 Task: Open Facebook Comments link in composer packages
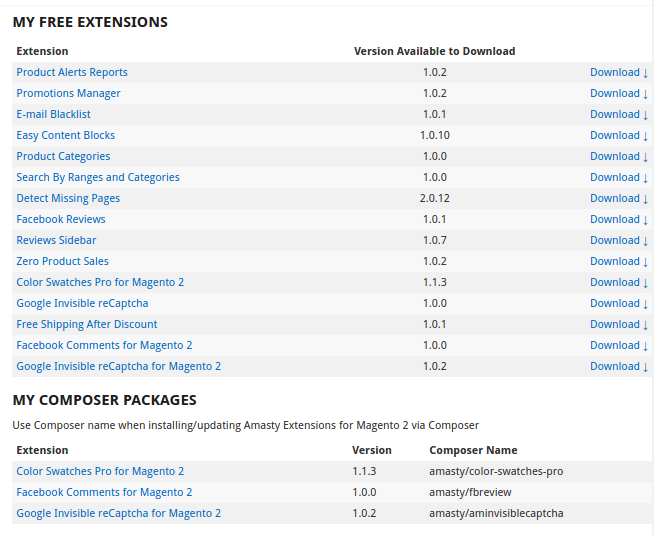pyautogui.click(x=104, y=492)
